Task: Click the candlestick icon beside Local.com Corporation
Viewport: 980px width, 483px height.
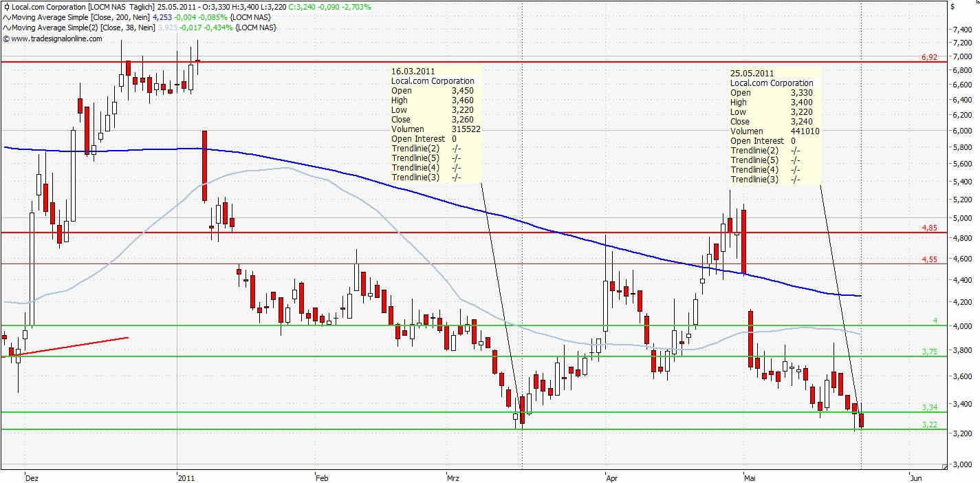Action: click(6, 7)
